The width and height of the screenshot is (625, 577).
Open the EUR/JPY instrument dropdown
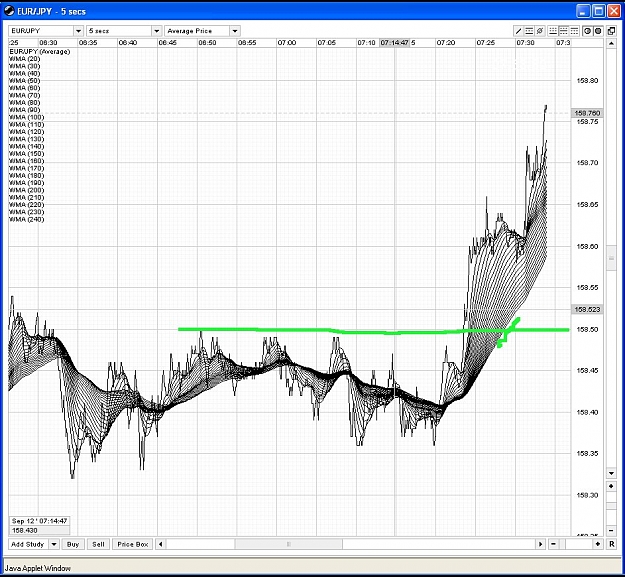pos(46,31)
